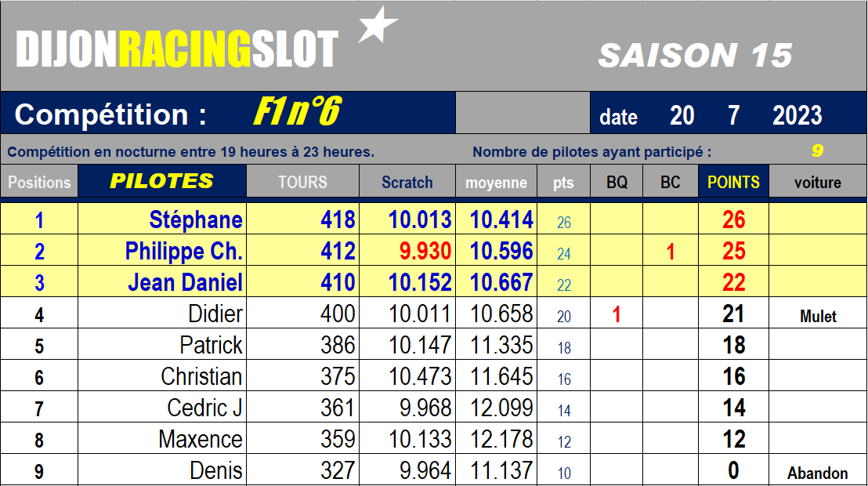Click the yellow pilot count 9
Image resolution: width=868 pixels, height=486 pixels.
(817, 151)
